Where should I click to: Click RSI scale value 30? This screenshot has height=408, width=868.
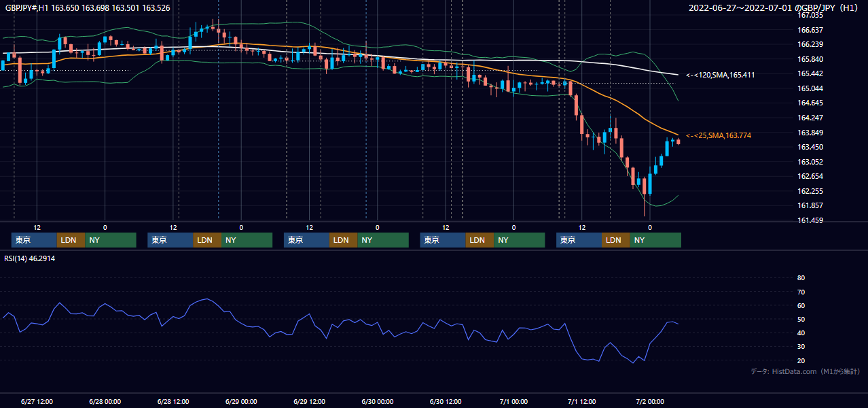point(801,347)
